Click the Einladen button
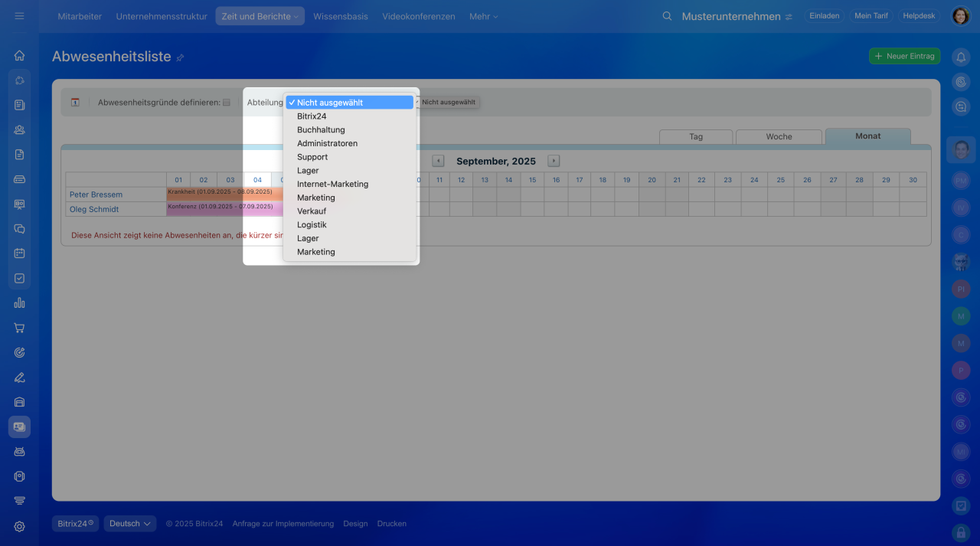 click(824, 16)
